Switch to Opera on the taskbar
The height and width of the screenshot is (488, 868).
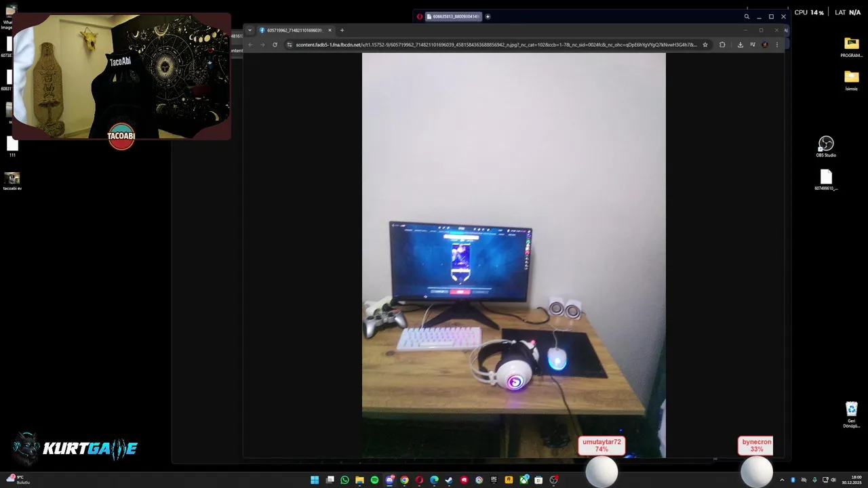click(x=419, y=480)
